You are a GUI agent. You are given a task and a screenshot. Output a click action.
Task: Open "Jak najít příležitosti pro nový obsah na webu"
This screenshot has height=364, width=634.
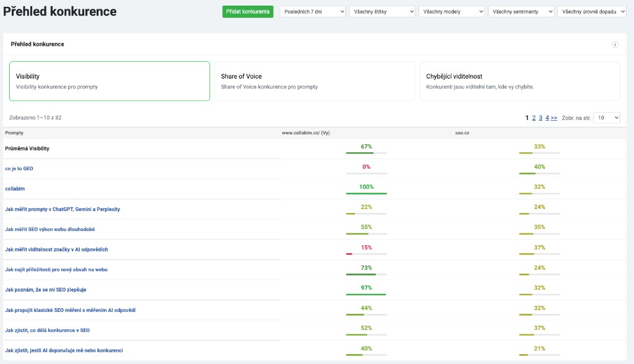pyautogui.click(x=56, y=270)
